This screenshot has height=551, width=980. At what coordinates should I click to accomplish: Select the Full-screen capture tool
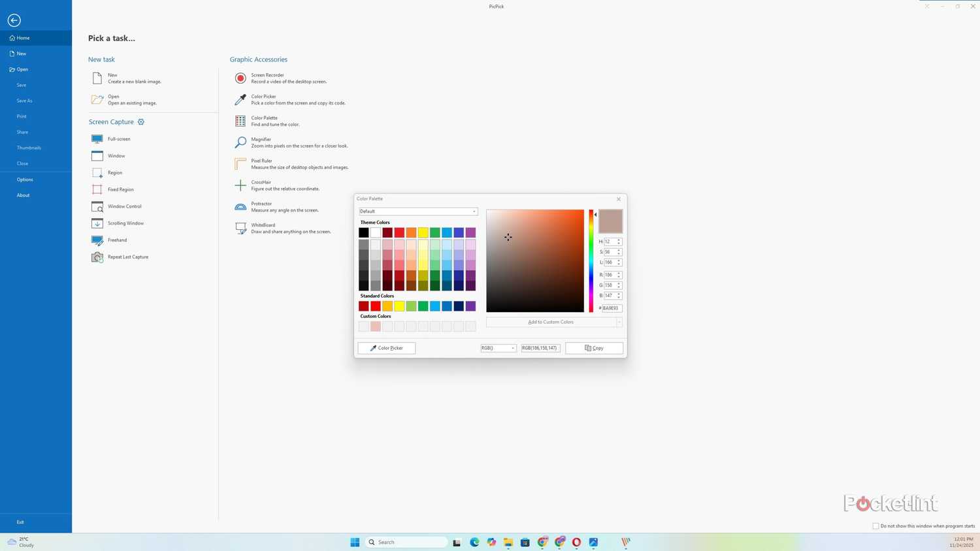coord(119,138)
